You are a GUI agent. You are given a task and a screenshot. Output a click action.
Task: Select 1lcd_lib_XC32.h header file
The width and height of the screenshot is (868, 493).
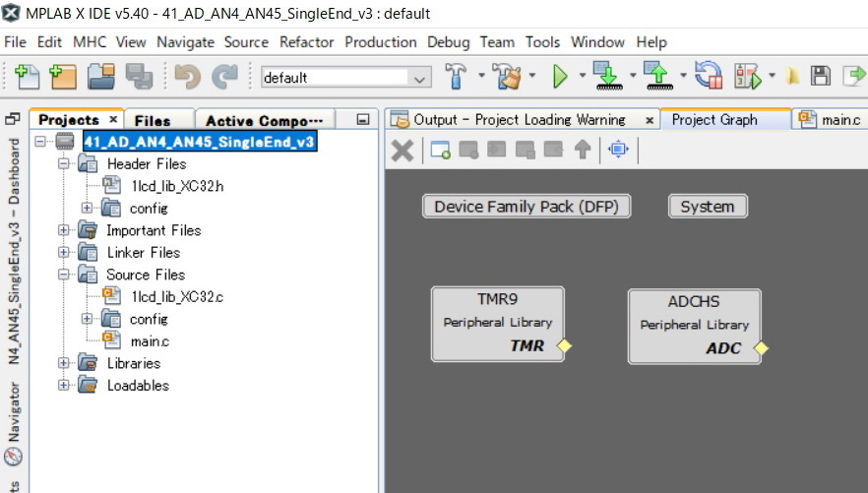coord(177,186)
